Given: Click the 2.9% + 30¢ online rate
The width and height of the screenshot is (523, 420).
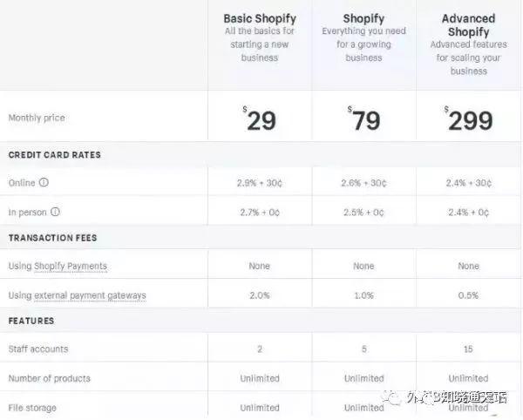Looking at the screenshot, I should (260, 183).
